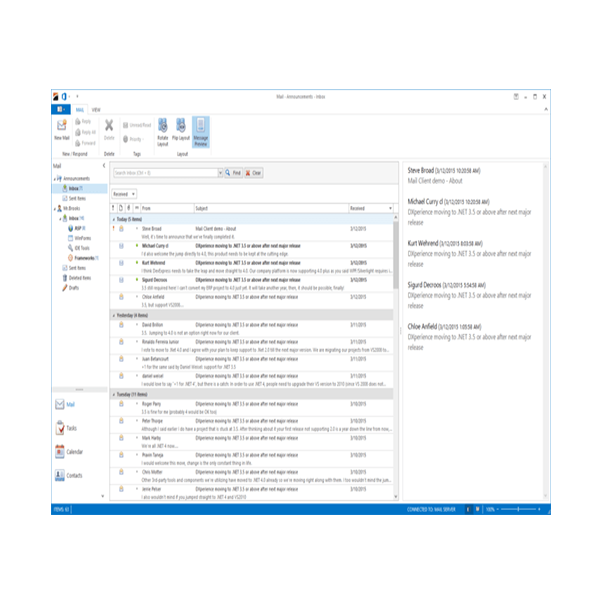The width and height of the screenshot is (600, 600).
Task: Expand navigation options arrow below Contacts
Action: (x=102, y=496)
